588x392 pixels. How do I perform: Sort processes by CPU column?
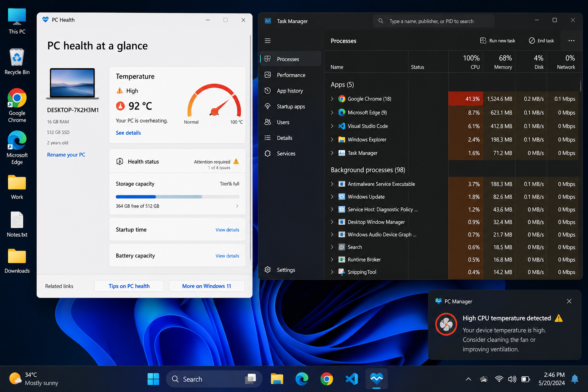coord(465,62)
